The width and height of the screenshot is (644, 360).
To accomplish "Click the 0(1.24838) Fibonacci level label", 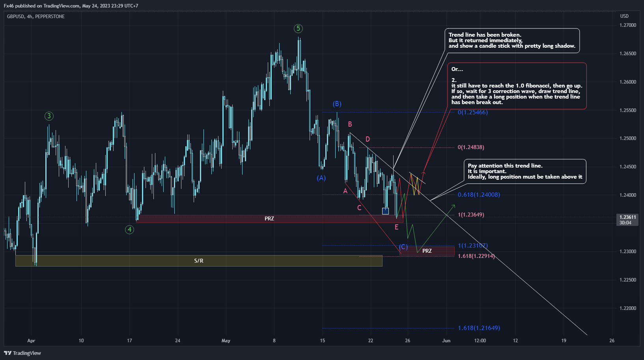I will click(x=471, y=147).
